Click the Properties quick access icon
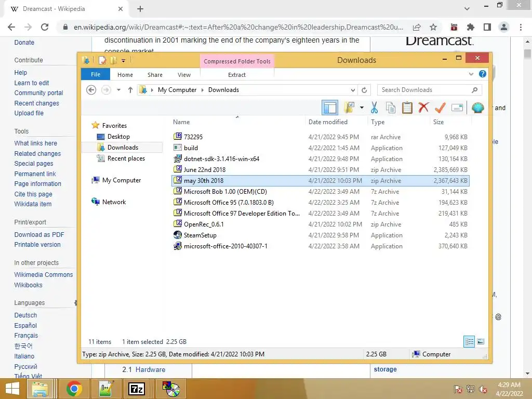 coord(102,60)
